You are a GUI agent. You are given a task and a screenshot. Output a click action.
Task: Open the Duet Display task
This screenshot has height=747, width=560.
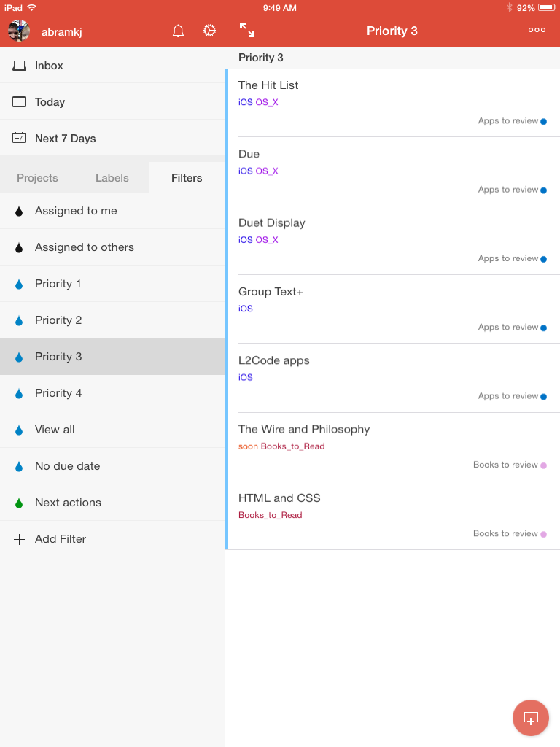click(272, 223)
